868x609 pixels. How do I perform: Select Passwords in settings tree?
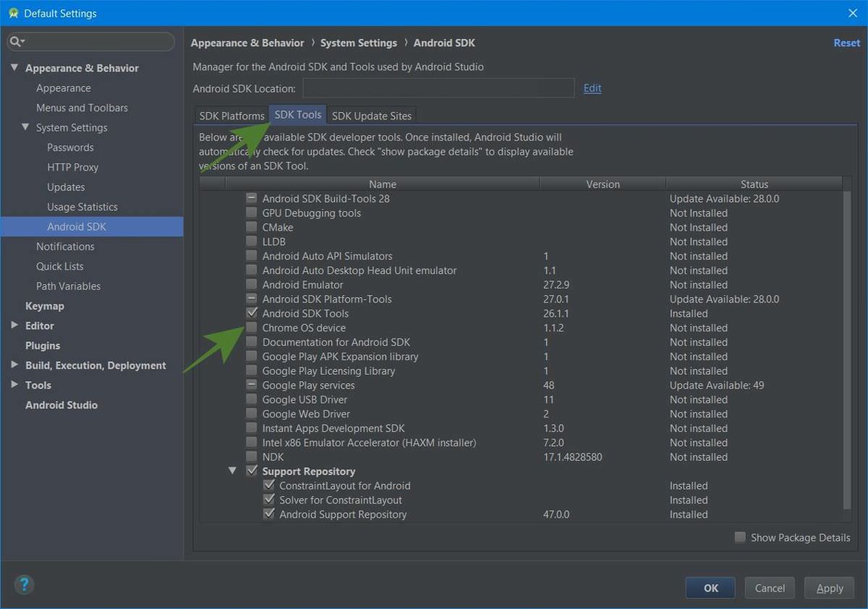click(x=70, y=148)
